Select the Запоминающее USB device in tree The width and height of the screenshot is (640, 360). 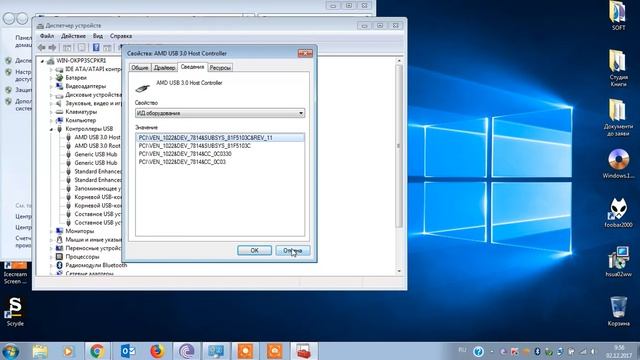98,189
